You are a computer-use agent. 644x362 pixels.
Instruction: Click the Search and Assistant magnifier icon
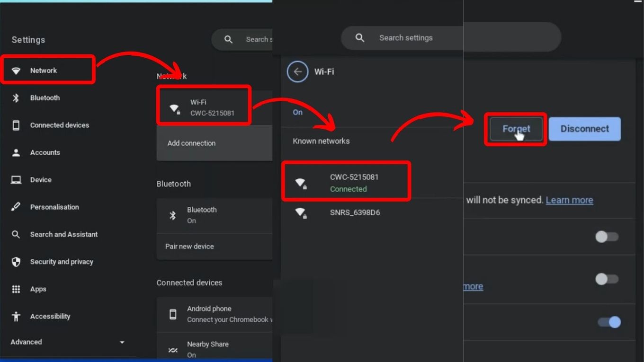point(16,234)
